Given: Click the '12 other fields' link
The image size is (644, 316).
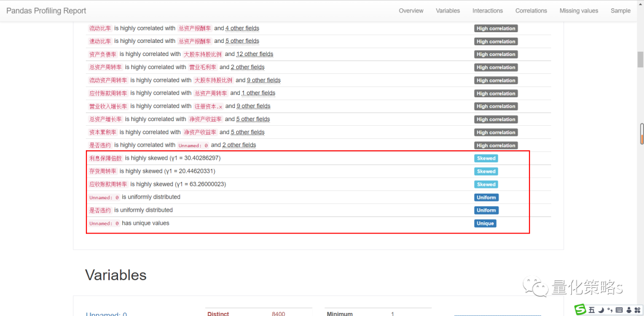Looking at the screenshot, I should [x=255, y=54].
